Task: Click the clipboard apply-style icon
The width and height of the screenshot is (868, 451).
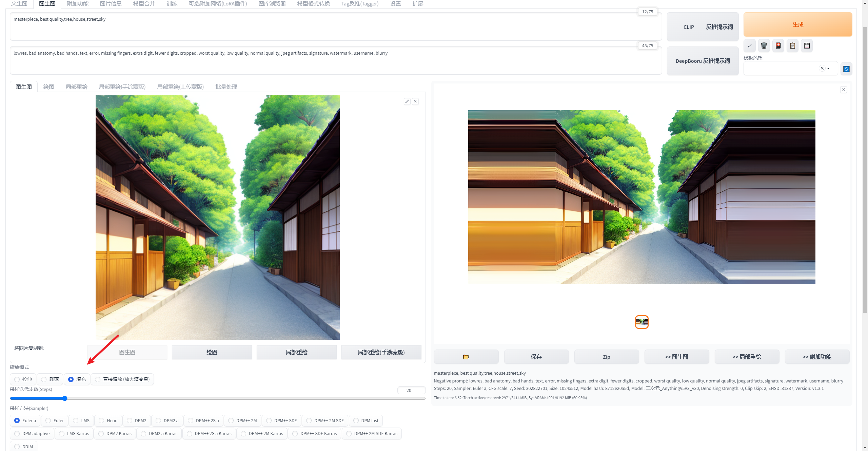Action: click(x=792, y=46)
